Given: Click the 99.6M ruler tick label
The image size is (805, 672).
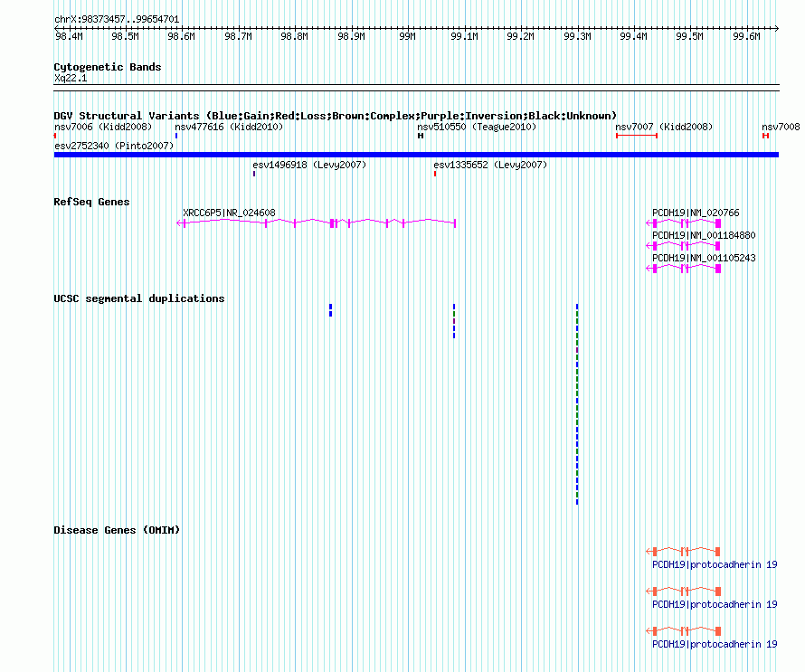Looking at the screenshot, I should click(x=746, y=36).
